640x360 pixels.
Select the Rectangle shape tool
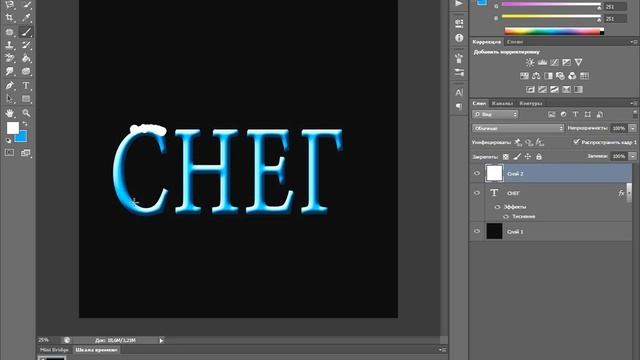(26, 99)
